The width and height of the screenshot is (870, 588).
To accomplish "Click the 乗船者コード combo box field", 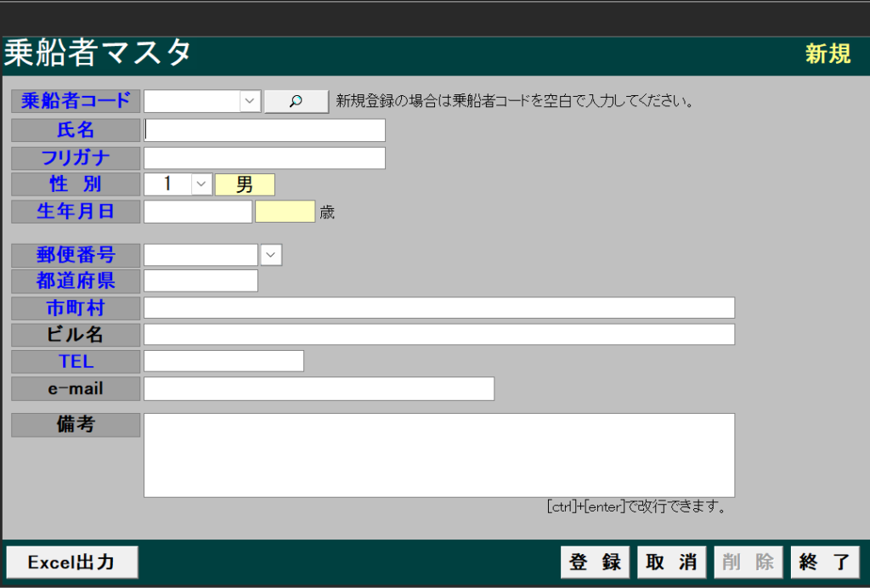I will 193,101.
